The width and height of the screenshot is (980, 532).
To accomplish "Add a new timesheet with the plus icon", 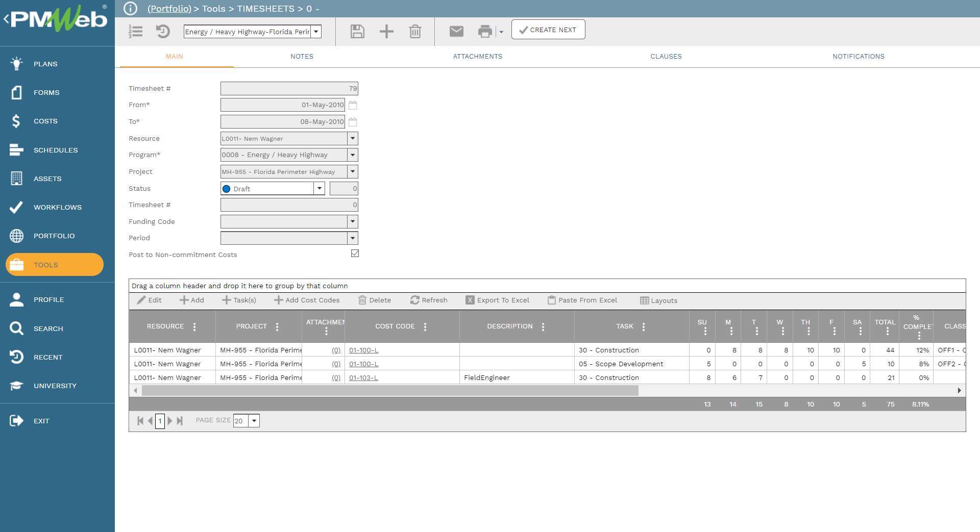I will (386, 31).
